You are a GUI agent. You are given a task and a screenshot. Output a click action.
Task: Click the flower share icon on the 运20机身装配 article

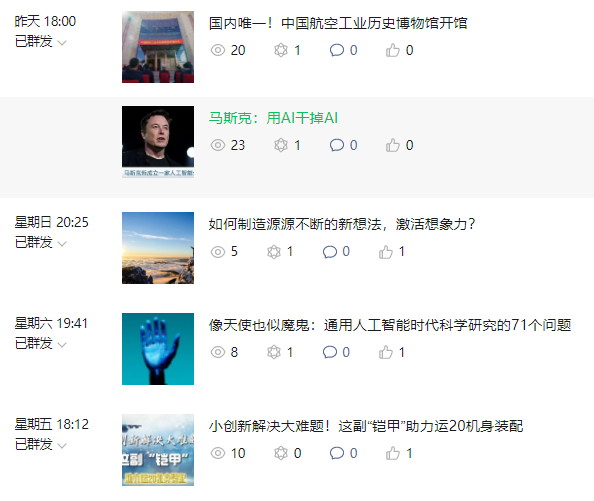[x=281, y=453]
